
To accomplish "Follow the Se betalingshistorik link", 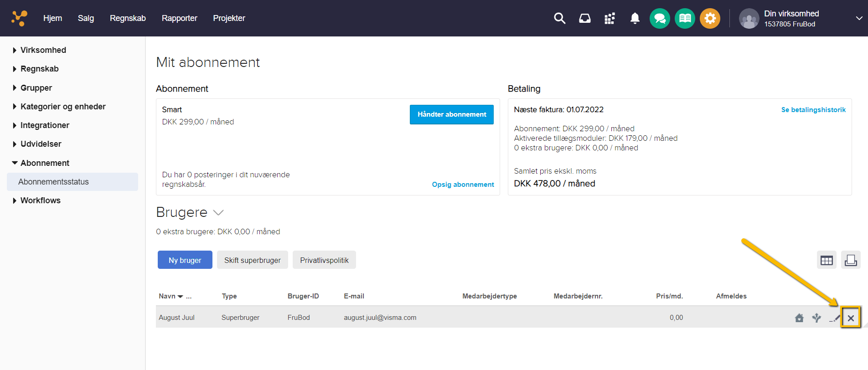I will pos(813,110).
